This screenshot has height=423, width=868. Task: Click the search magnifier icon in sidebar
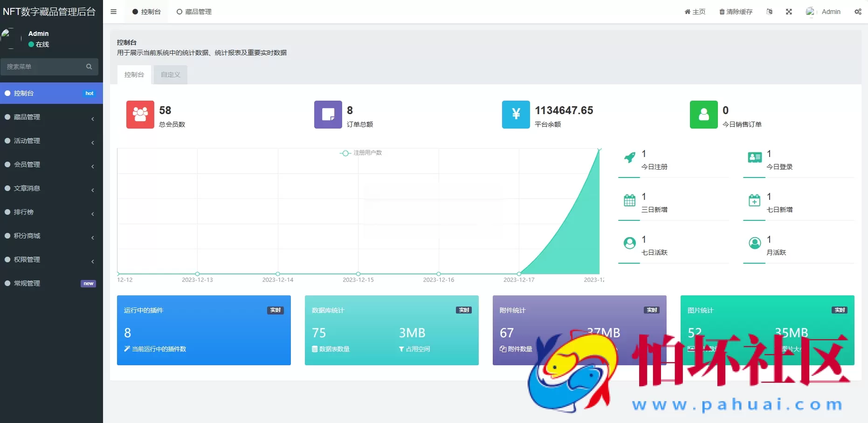pyautogui.click(x=89, y=67)
